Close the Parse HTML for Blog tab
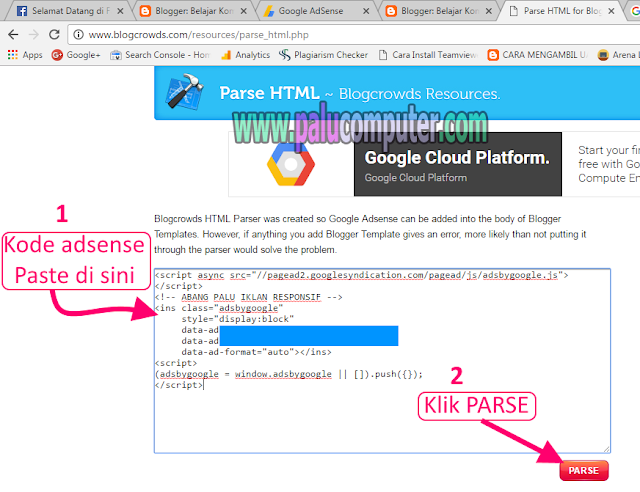Screen dimensions: 640x492 tap(611, 11)
